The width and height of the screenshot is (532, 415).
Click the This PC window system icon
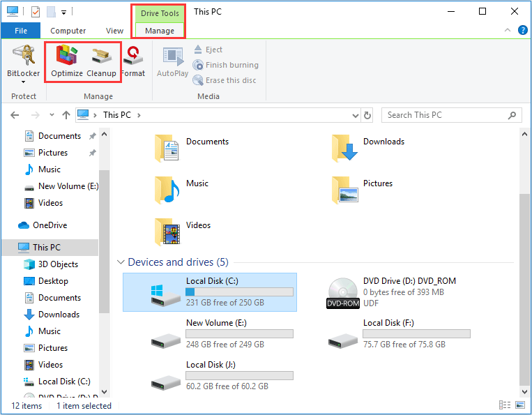coord(13,11)
